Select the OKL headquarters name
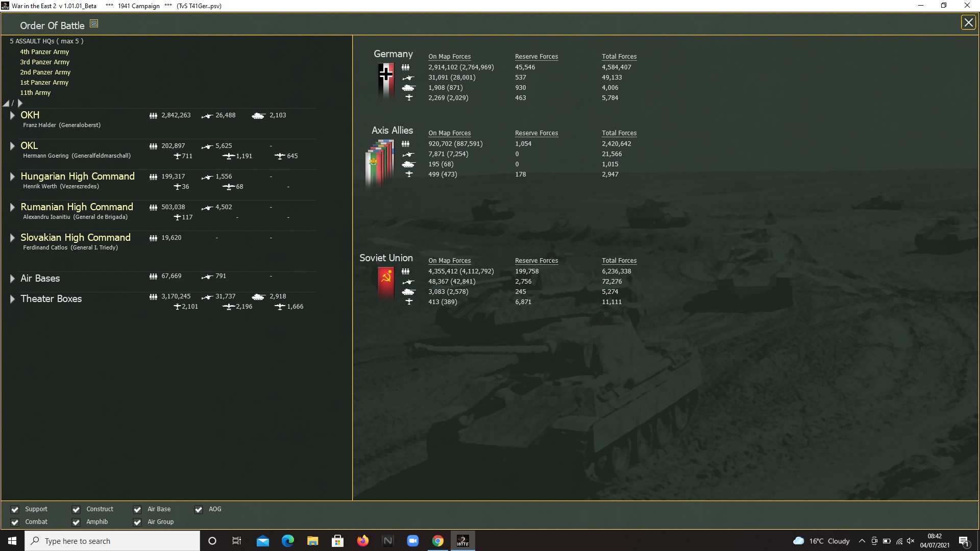 [x=29, y=146]
